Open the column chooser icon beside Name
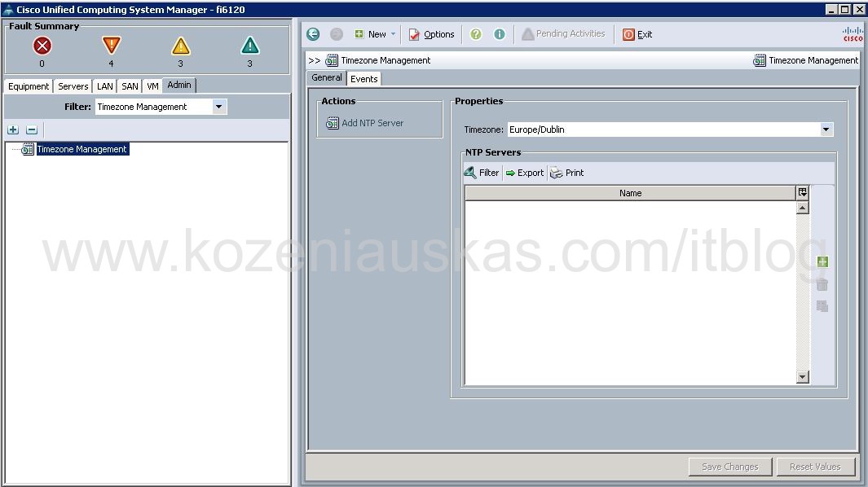Viewport: 868px width, 487px height. pyautogui.click(x=803, y=192)
